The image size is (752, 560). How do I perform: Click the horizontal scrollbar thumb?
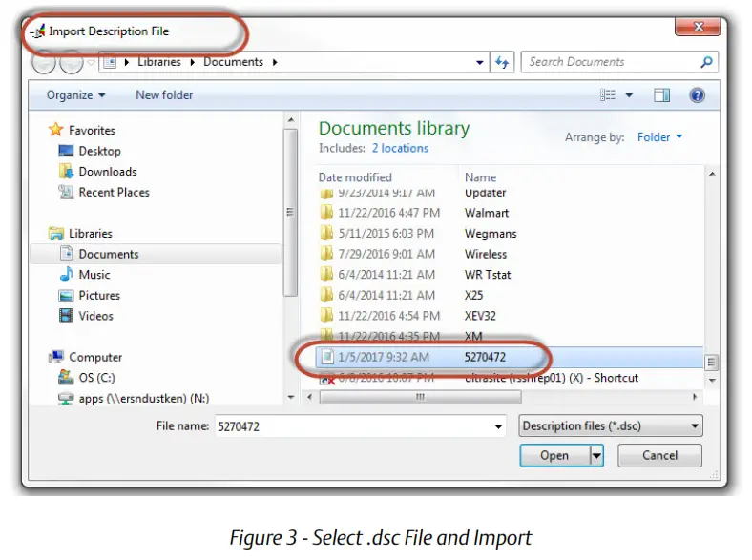tap(420, 397)
